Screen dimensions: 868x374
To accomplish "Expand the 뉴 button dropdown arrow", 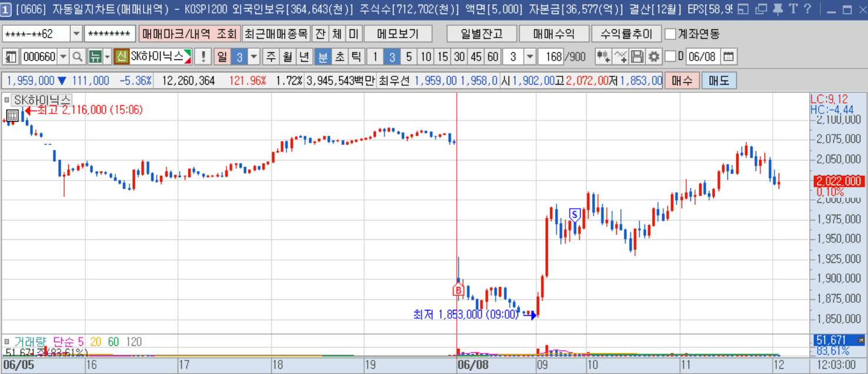I will click(106, 57).
